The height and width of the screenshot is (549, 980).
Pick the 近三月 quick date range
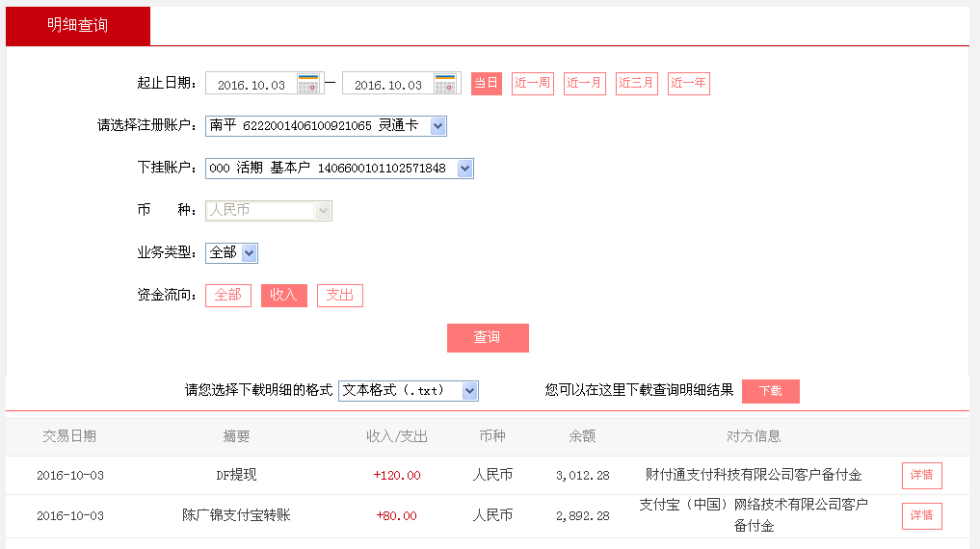(x=636, y=84)
